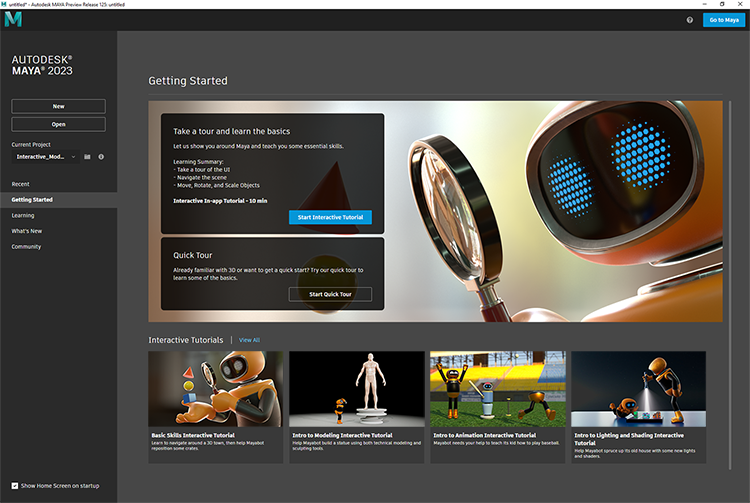This screenshot has height=503, width=750.
Task: Open the help question mark icon
Action: tap(689, 20)
